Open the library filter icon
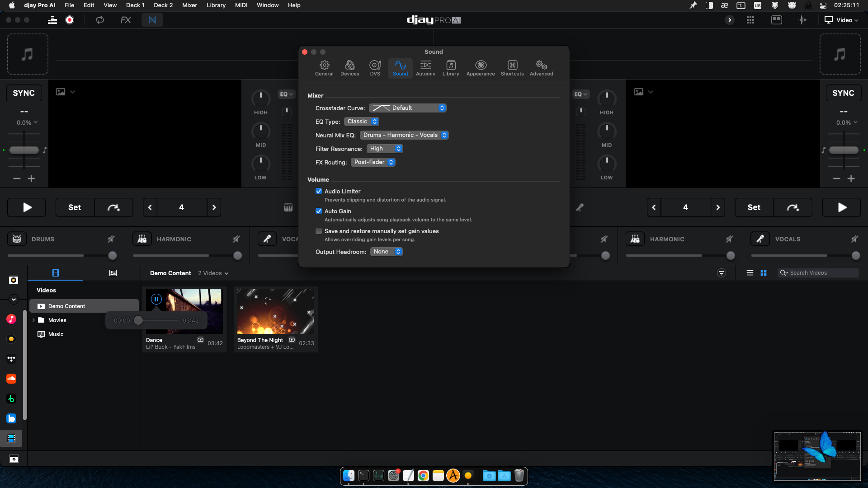This screenshot has width=868, height=488. tap(722, 273)
